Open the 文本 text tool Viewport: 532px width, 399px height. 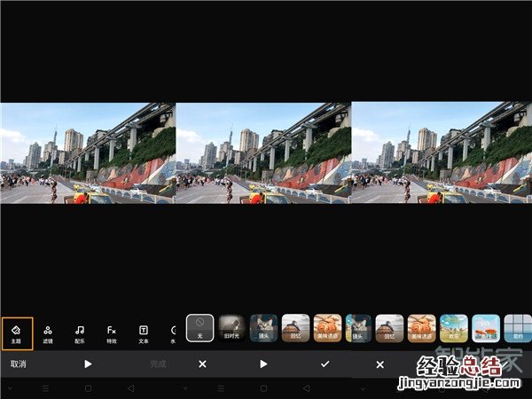144,334
